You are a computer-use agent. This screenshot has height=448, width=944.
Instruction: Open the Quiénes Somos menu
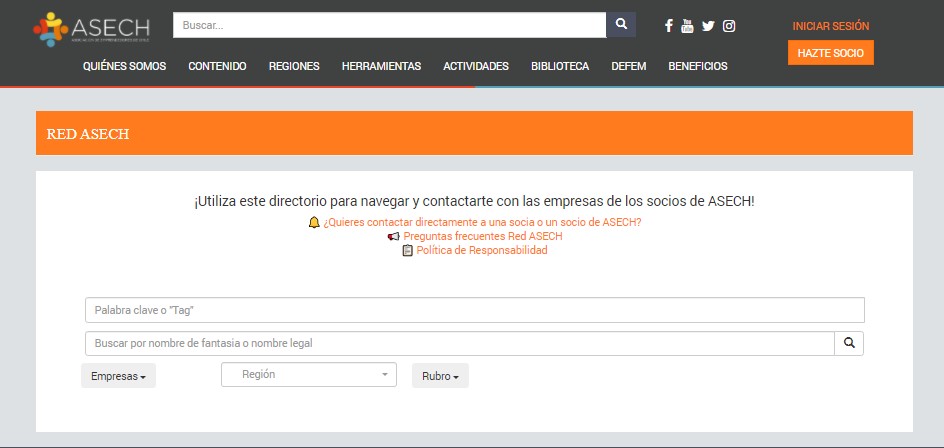[x=125, y=66]
